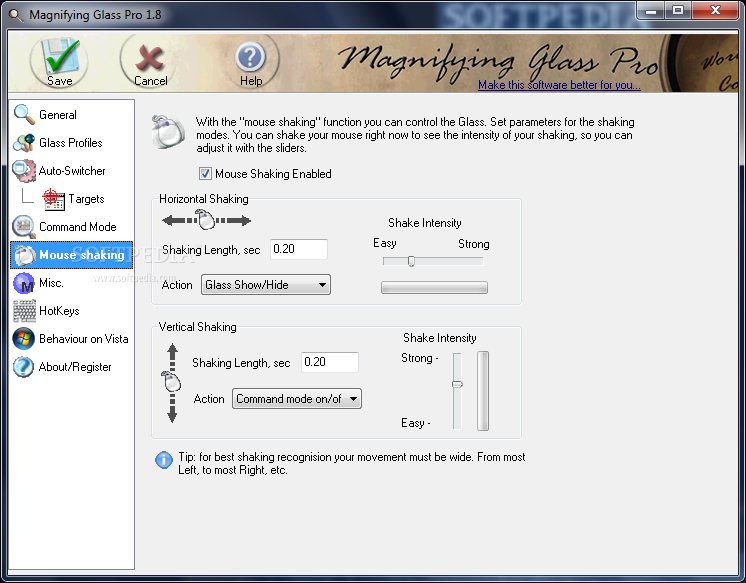The image size is (746, 583).
Task: Click the Command Mode icon
Action: 24,227
